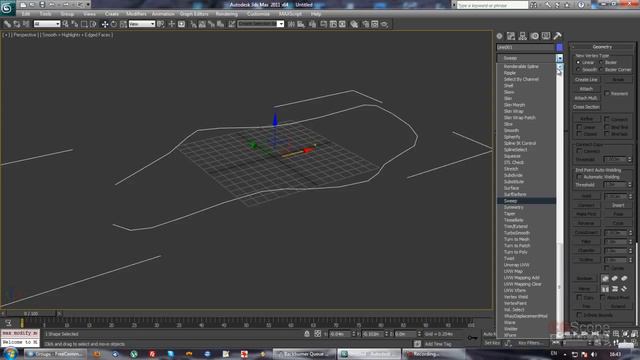Select Bezier Corner vertex type
The height and width of the screenshot is (360, 640).
601,69
